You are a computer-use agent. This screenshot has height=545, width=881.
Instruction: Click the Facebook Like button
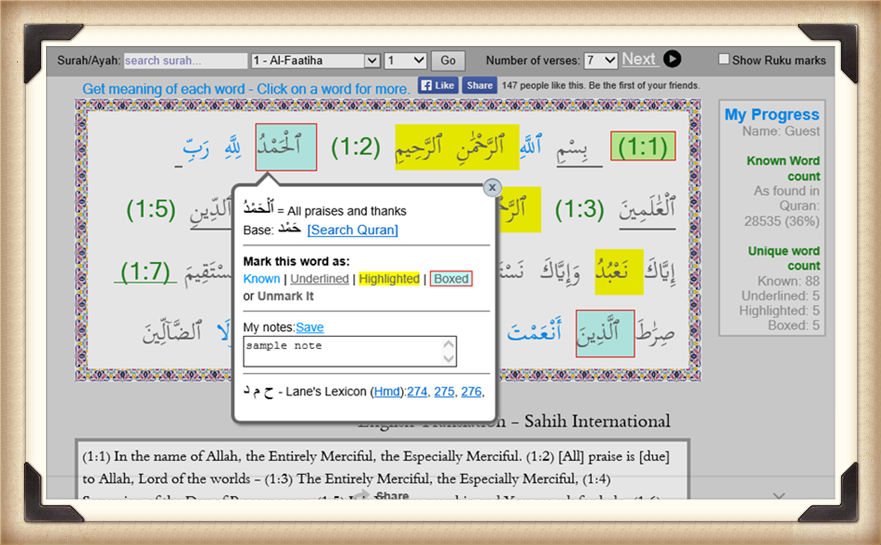[438, 85]
